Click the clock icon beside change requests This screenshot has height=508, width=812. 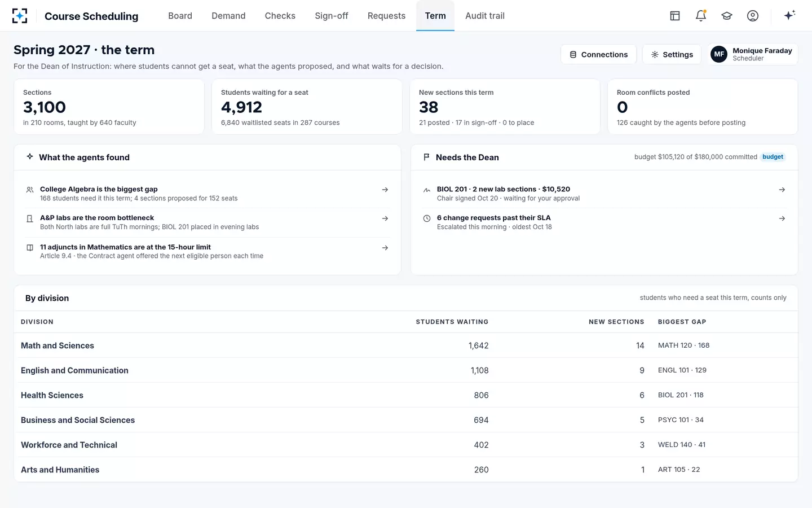[427, 218]
